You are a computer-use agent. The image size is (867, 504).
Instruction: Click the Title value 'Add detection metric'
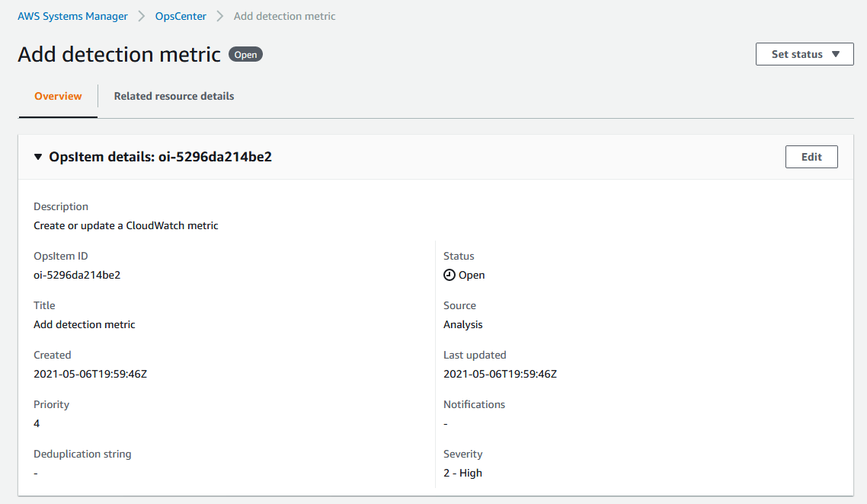click(84, 324)
